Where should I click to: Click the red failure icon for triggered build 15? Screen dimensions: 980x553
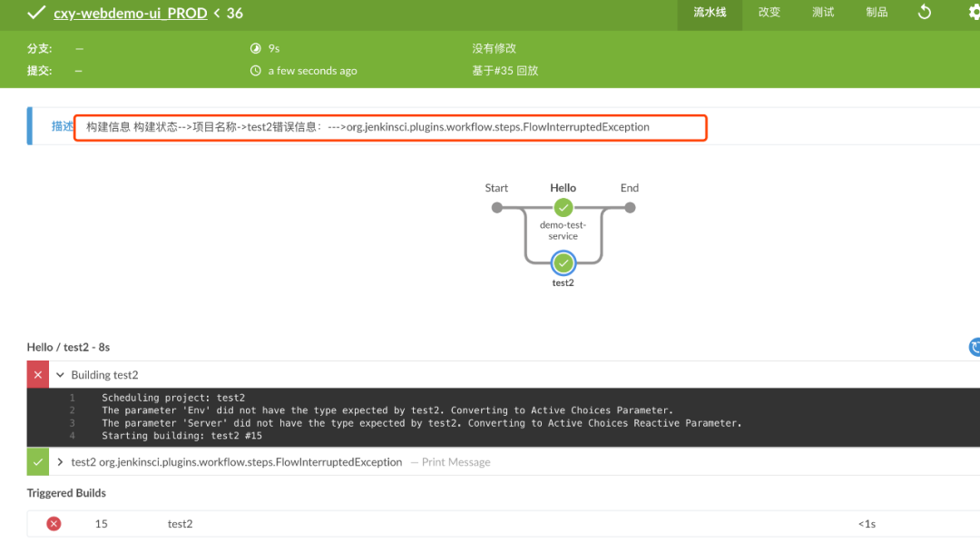coord(54,524)
